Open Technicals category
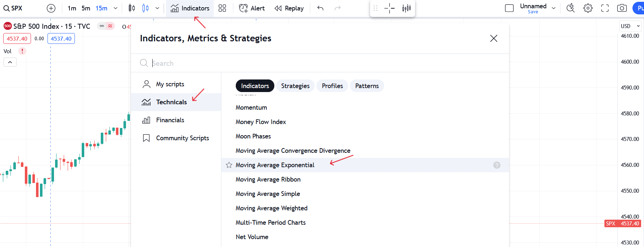 (x=176, y=102)
